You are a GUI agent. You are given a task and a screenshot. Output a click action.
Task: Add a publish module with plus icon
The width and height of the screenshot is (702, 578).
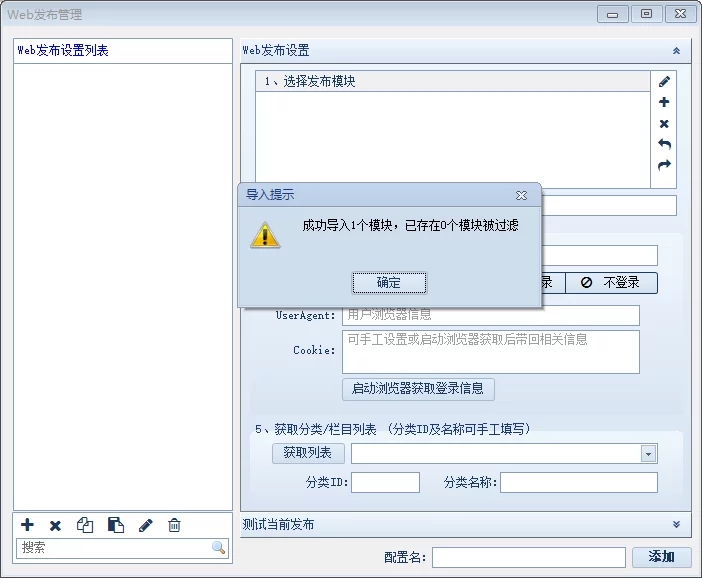pyautogui.click(x=664, y=102)
